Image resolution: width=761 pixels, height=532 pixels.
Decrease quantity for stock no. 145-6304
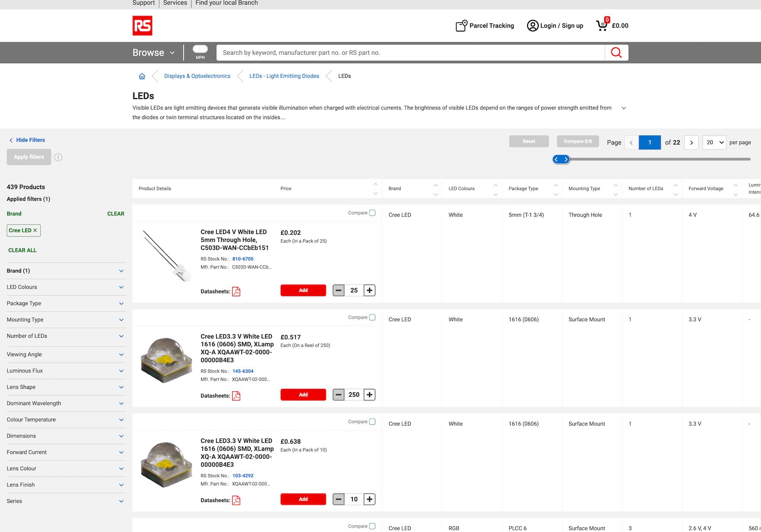tap(339, 394)
